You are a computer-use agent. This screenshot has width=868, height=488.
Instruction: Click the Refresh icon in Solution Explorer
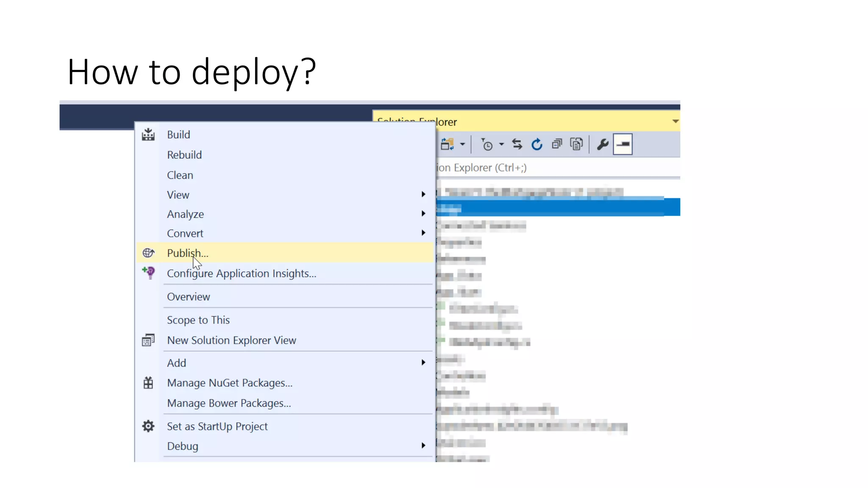(x=537, y=144)
